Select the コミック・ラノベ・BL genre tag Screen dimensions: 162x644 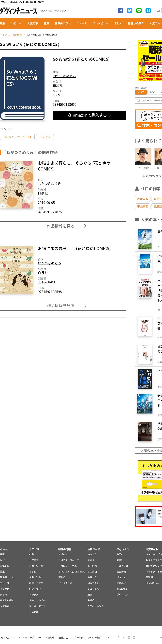click(x=17, y=137)
